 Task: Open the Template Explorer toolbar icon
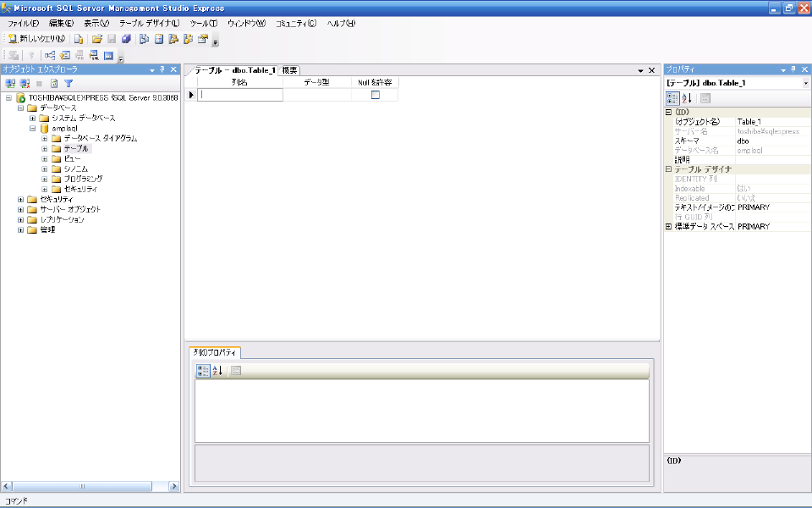point(188,39)
